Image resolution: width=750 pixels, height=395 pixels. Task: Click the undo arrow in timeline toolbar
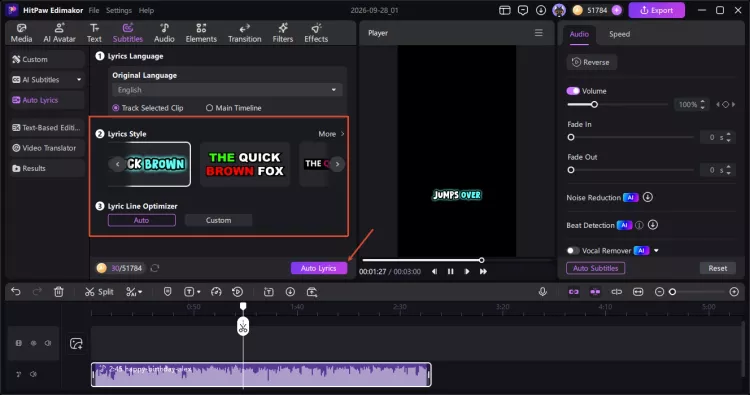16,292
